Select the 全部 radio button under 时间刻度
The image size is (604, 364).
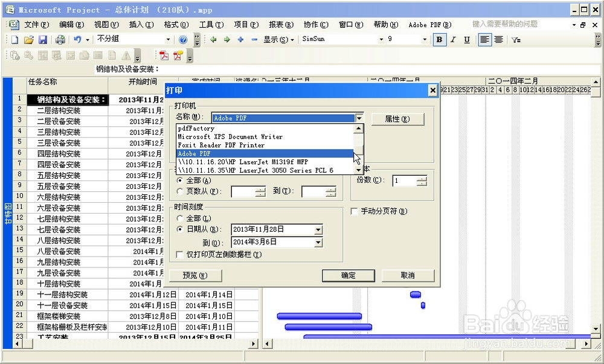coord(179,219)
